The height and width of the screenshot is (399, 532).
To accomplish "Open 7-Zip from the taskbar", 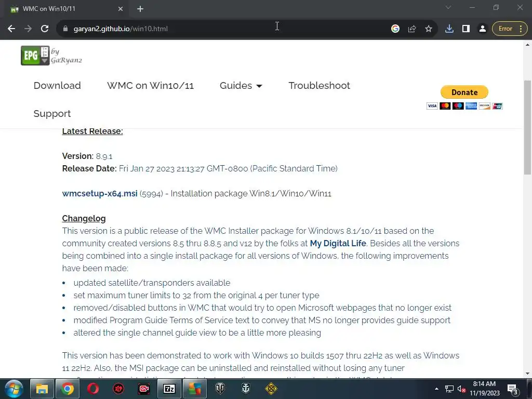I will tap(169, 389).
